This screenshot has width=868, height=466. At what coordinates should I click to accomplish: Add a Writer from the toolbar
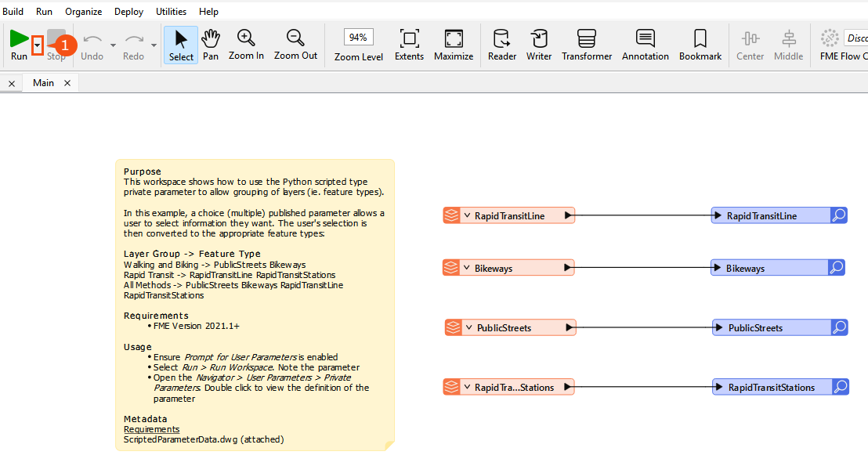(x=539, y=44)
